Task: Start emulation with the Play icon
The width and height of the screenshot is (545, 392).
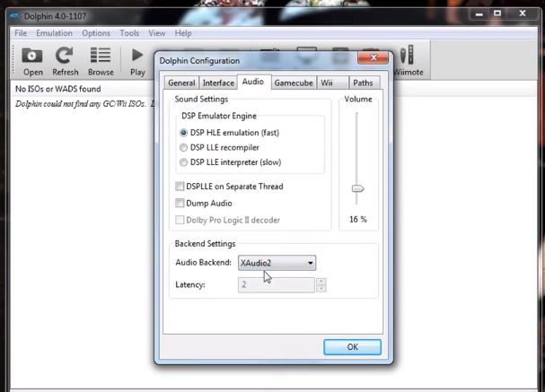Action: [137, 62]
